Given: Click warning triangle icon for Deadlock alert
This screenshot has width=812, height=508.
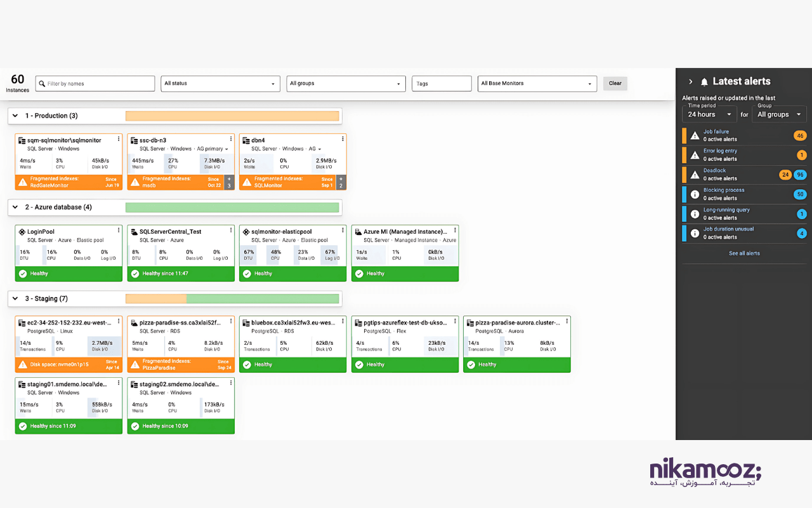Looking at the screenshot, I should (695, 175).
